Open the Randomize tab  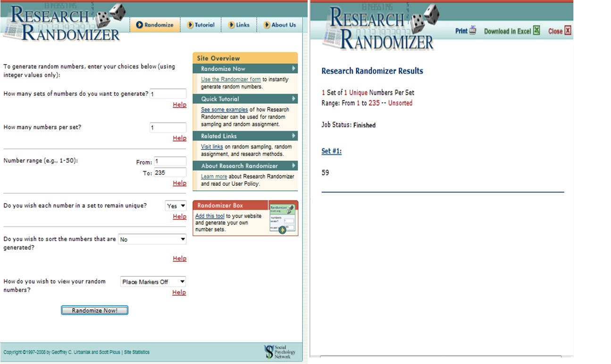[x=155, y=25]
